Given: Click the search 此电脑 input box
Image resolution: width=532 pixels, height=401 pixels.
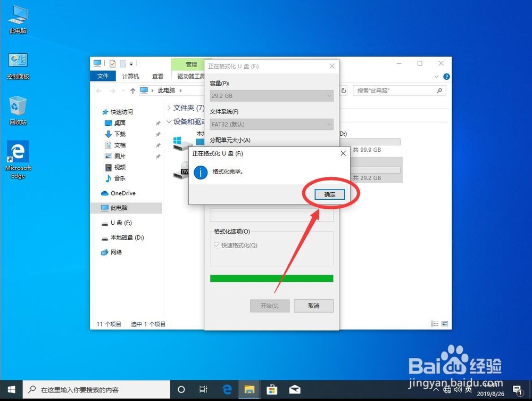Looking at the screenshot, I should [x=400, y=91].
